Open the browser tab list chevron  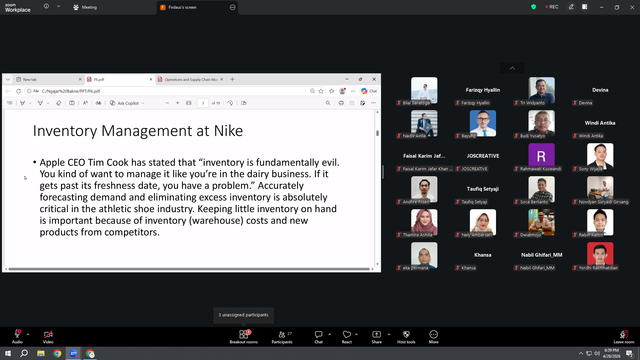8,80
